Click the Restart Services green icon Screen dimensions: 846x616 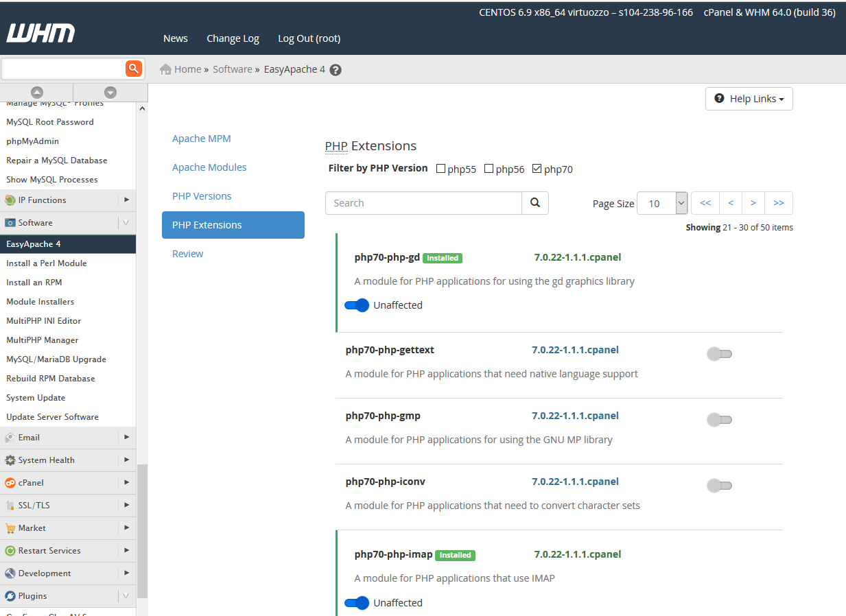(10, 551)
